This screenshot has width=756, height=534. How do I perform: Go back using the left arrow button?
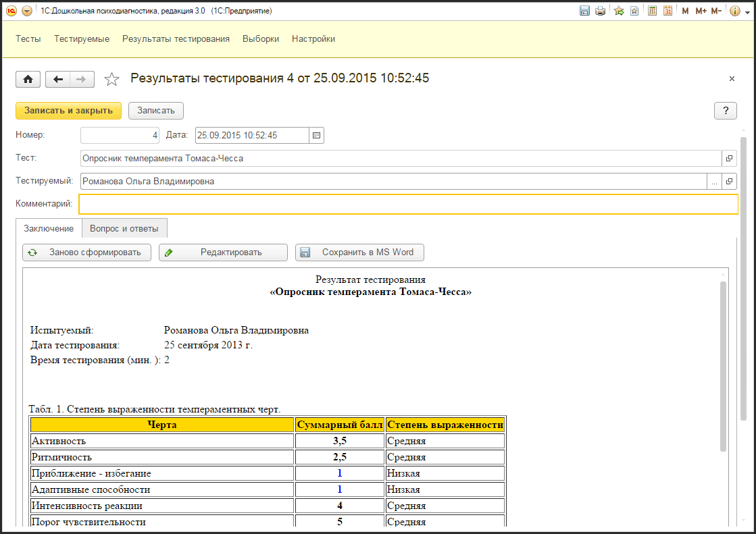pyautogui.click(x=58, y=80)
